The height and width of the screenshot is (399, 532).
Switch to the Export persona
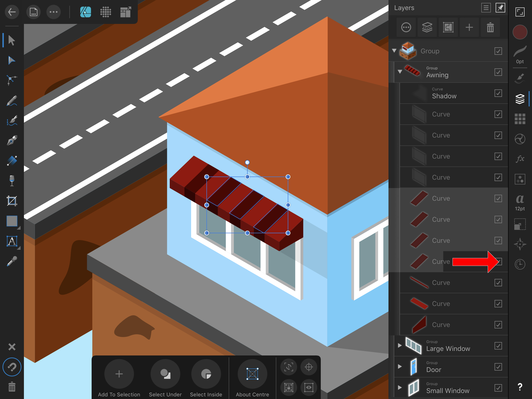125,12
